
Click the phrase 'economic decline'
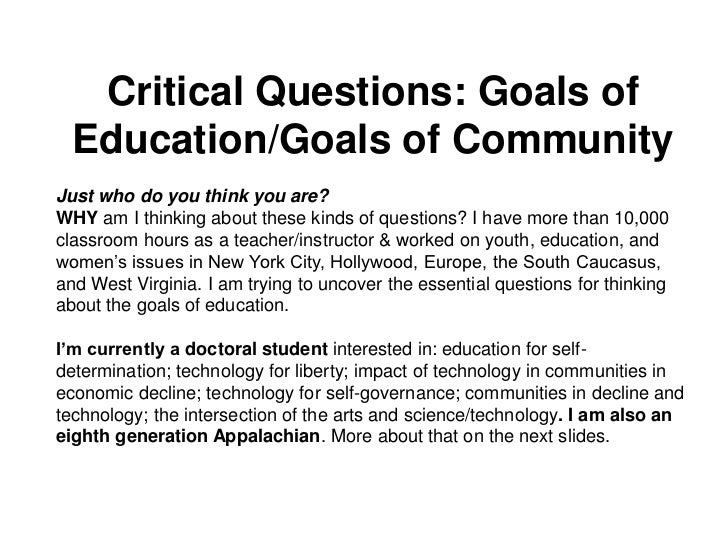click(126, 393)
